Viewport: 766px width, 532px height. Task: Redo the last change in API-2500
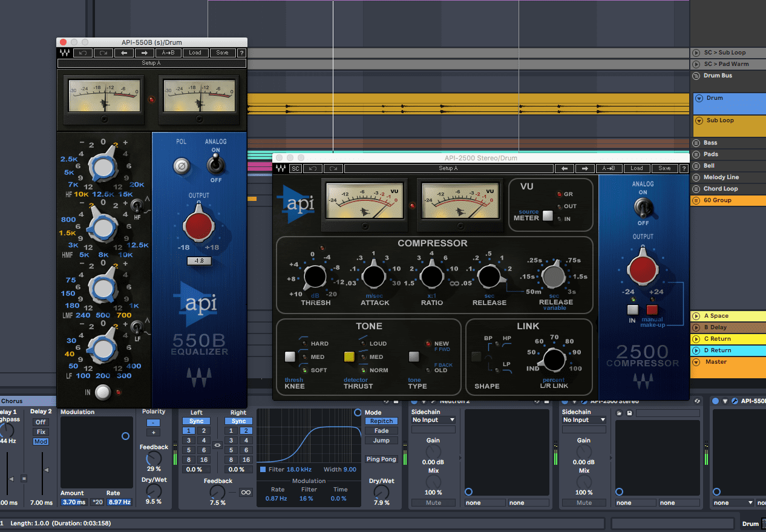(x=334, y=168)
